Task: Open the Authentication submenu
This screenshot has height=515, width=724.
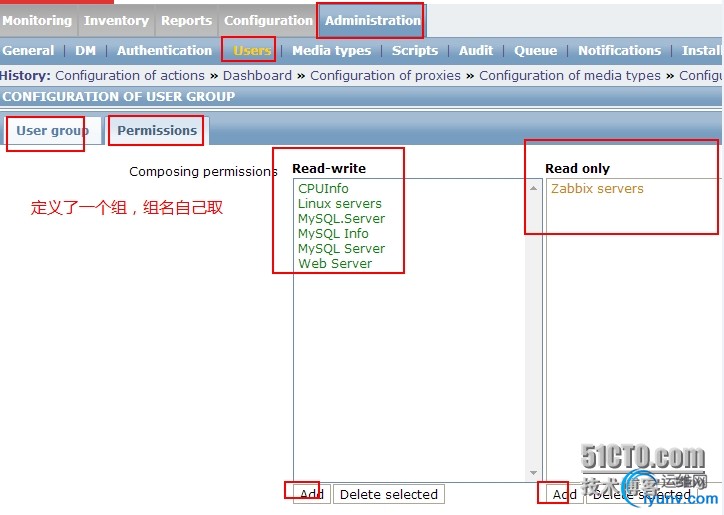Action: click(x=164, y=50)
